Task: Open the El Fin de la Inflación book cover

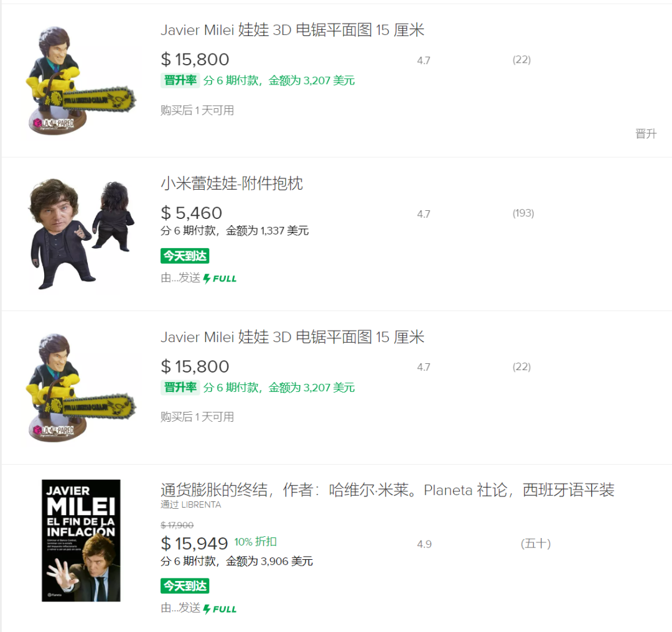Action: tap(81, 541)
